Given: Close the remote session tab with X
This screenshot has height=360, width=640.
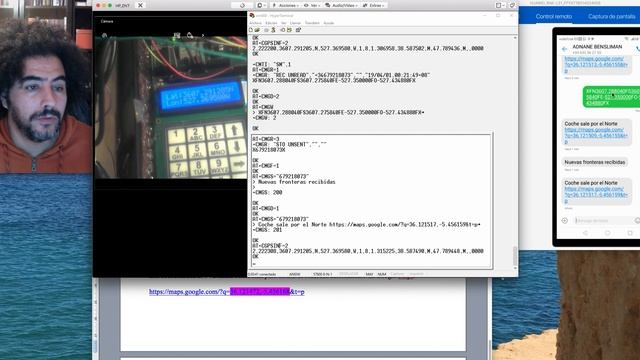Looking at the screenshot, I should click(140, 5).
